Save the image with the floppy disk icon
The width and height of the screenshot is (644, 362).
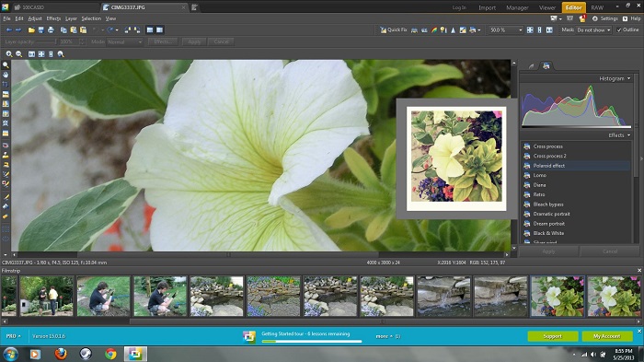tap(40, 30)
